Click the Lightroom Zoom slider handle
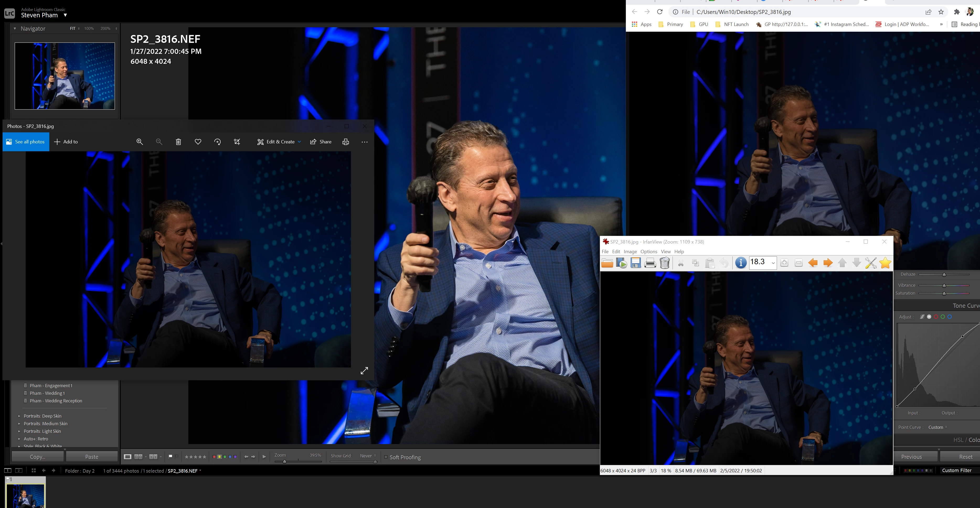The width and height of the screenshot is (980, 508). click(x=285, y=462)
